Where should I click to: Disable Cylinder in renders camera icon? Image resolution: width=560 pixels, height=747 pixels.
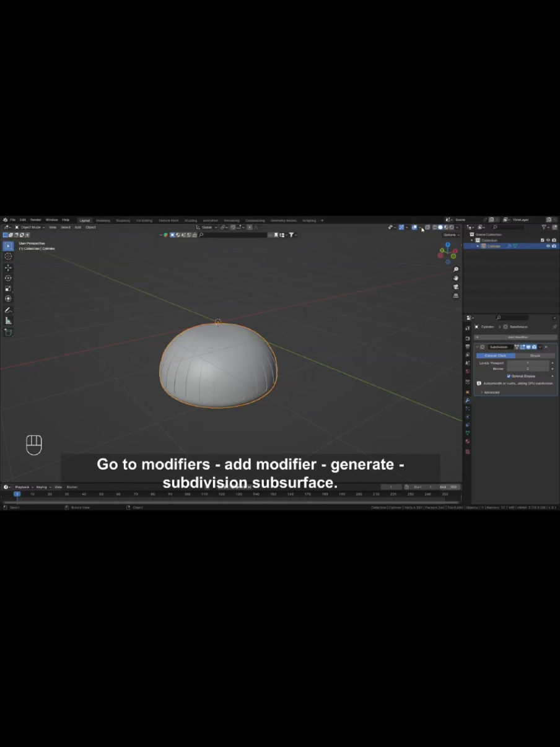[554, 246]
